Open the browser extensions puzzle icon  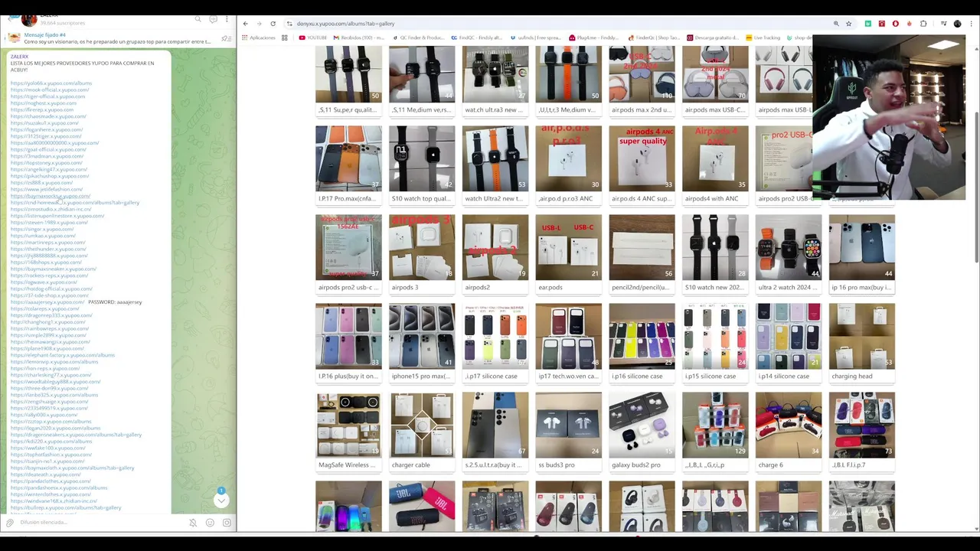click(923, 24)
